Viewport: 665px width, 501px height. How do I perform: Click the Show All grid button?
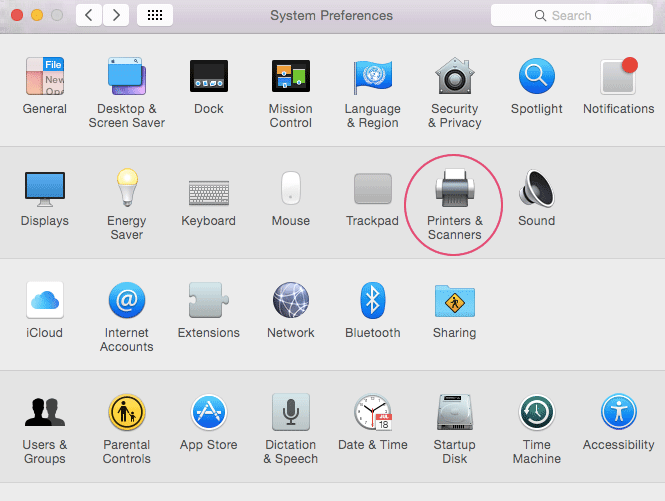click(x=154, y=16)
